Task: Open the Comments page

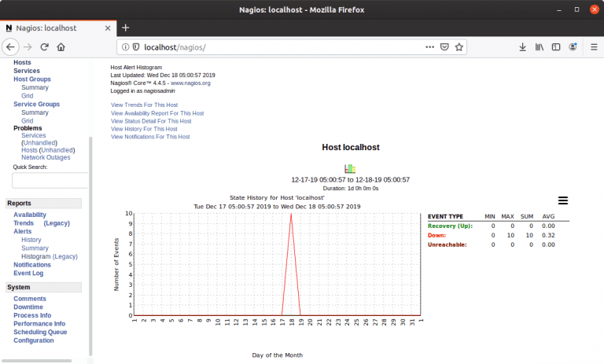Action: pos(30,299)
